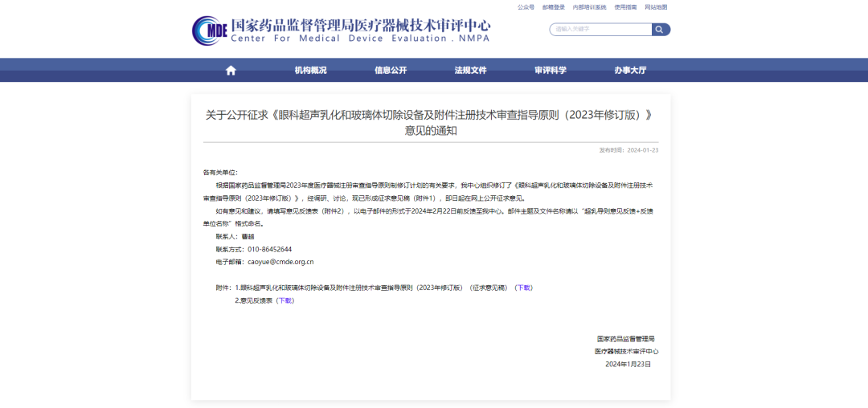The image size is (868, 408).
Task: Open the 机构概况 menu
Action: (310, 71)
